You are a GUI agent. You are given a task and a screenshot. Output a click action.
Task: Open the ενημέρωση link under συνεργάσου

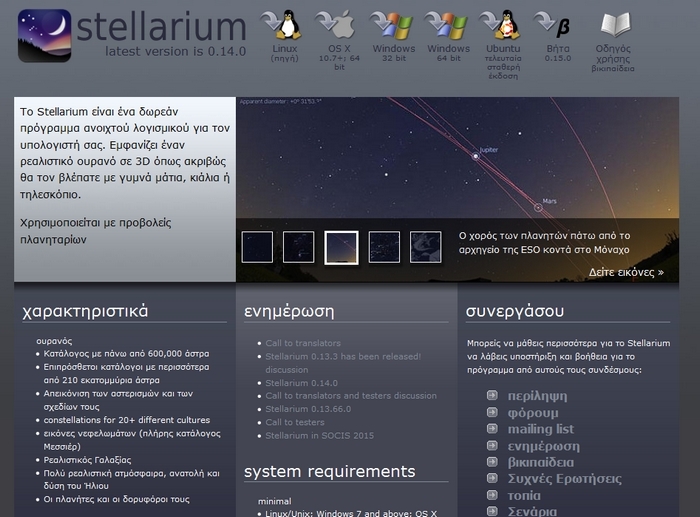click(544, 446)
